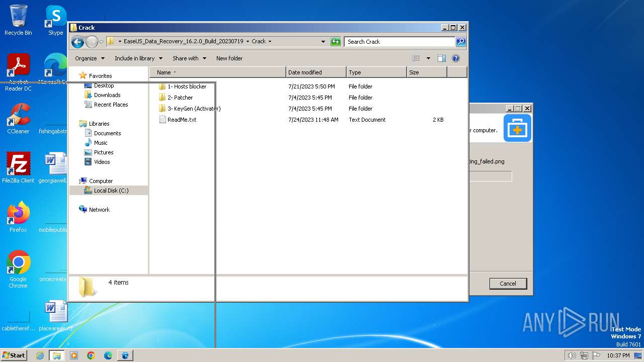Launch Internet Explorer from taskbar
The height and width of the screenshot is (362, 644).
click(x=40, y=355)
